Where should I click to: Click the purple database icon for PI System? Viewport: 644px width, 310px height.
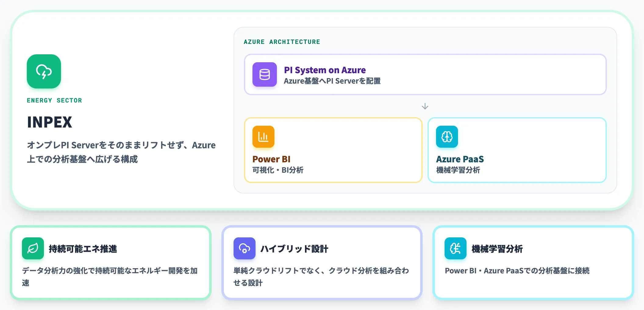(x=265, y=74)
